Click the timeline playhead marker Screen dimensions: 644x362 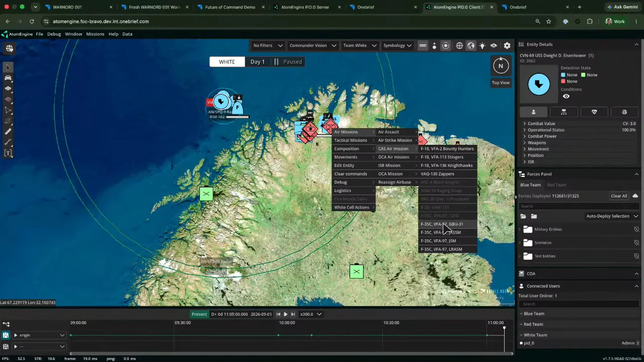click(x=504, y=328)
